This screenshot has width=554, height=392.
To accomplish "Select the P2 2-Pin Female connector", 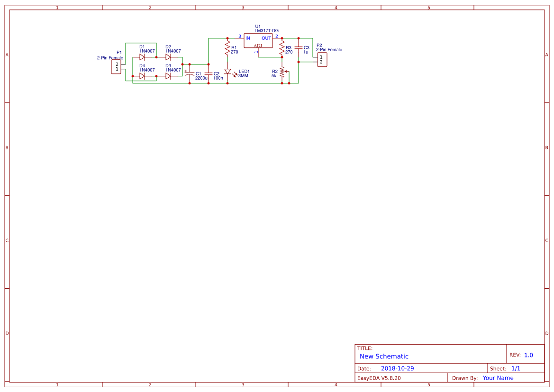I will pos(322,60).
